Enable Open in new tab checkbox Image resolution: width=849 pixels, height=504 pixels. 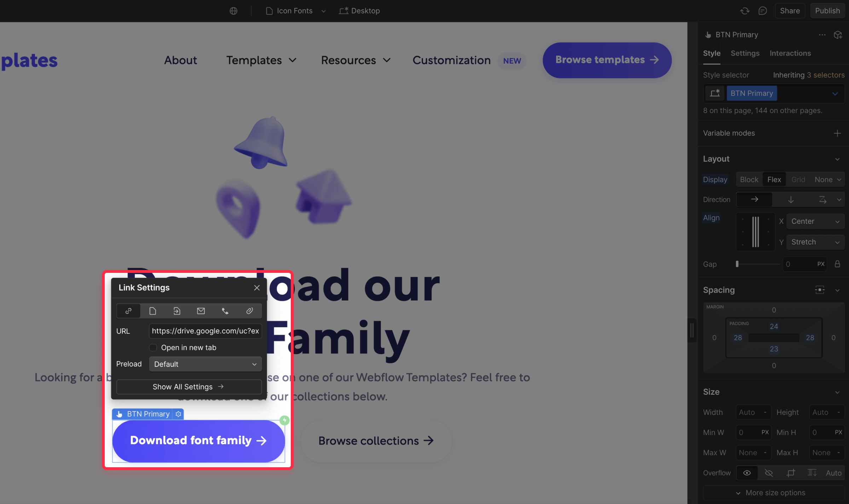pos(153,347)
